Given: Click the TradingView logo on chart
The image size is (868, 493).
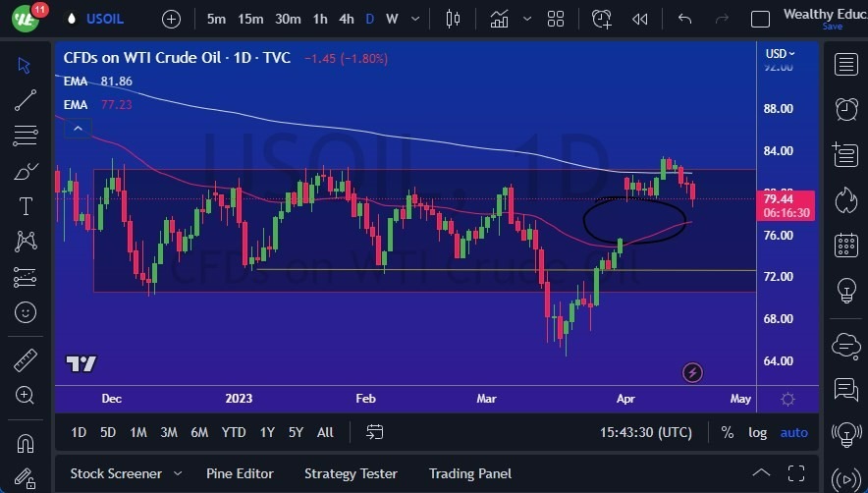Looking at the screenshot, I should click(81, 363).
